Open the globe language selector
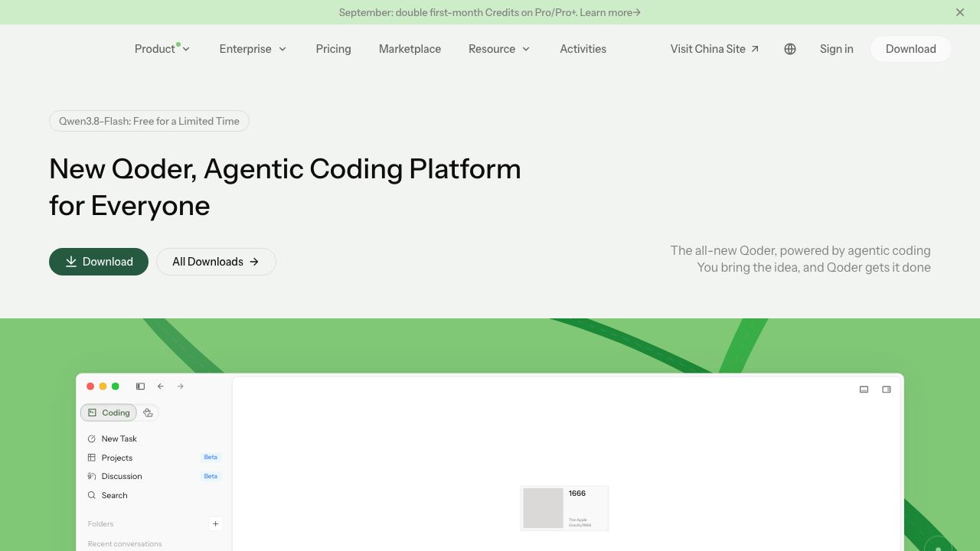980x551 pixels. (x=790, y=49)
